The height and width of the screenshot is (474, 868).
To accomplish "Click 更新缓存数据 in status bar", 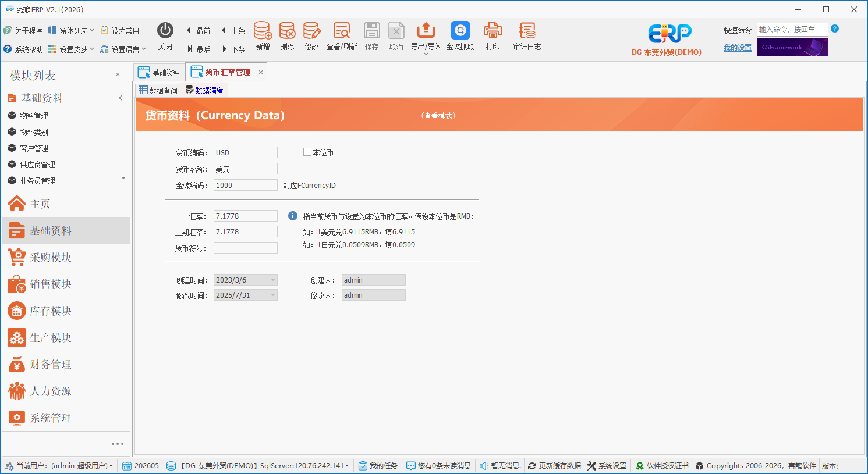I will pos(554,466).
